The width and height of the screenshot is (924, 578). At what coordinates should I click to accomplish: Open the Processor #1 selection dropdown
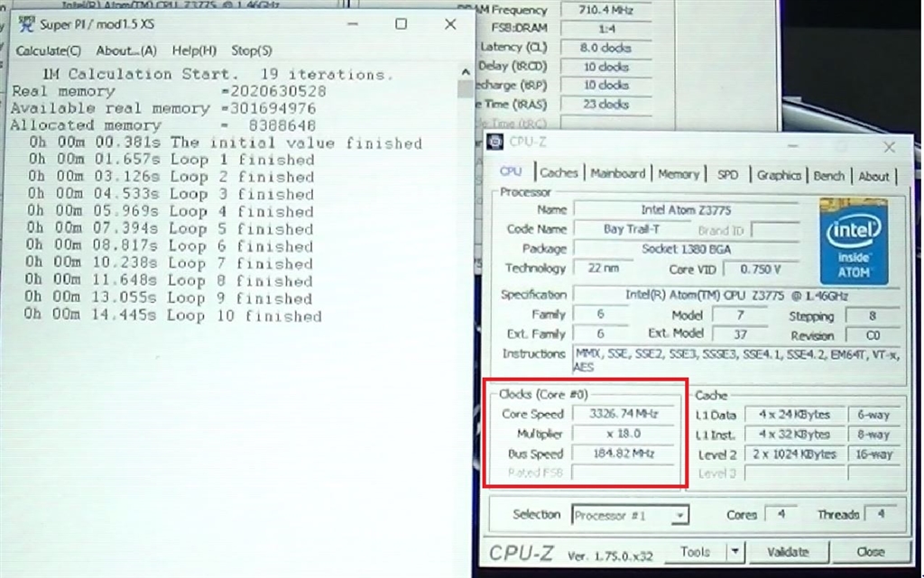click(x=629, y=516)
